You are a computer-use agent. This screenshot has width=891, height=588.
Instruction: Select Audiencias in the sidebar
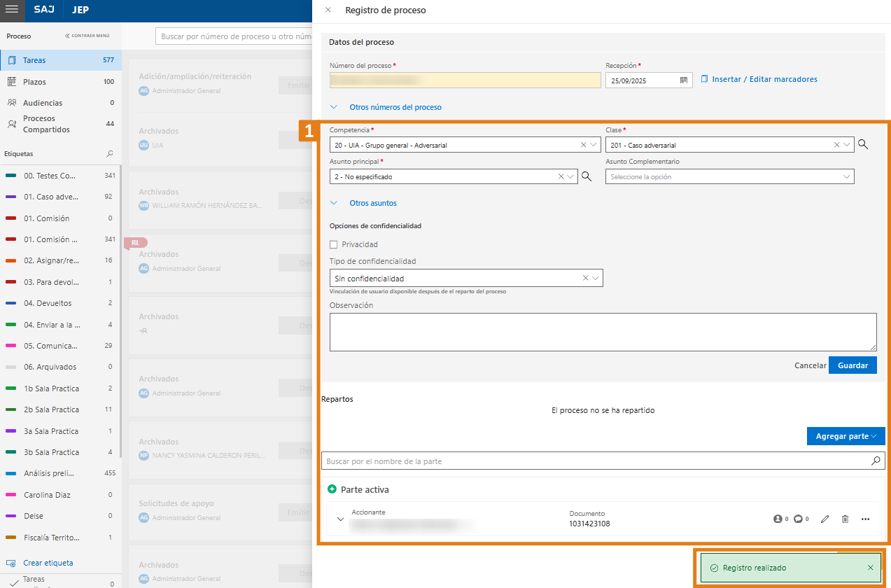tap(43, 103)
